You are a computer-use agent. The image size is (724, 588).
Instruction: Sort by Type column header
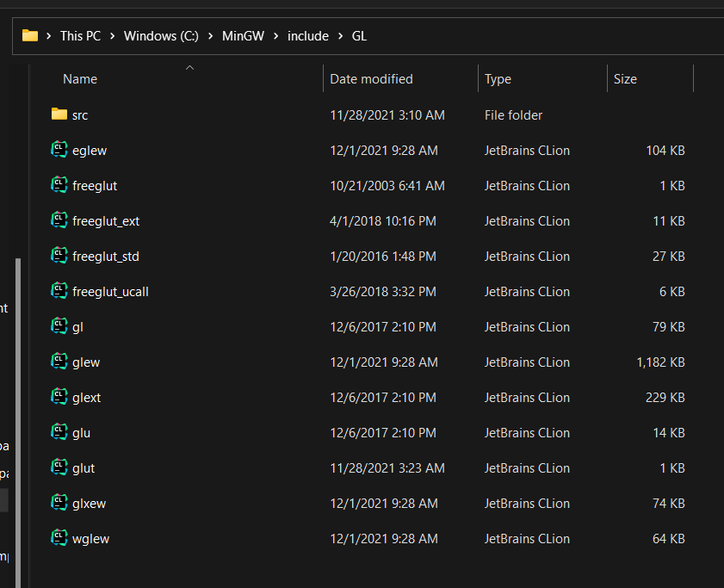(498, 79)
